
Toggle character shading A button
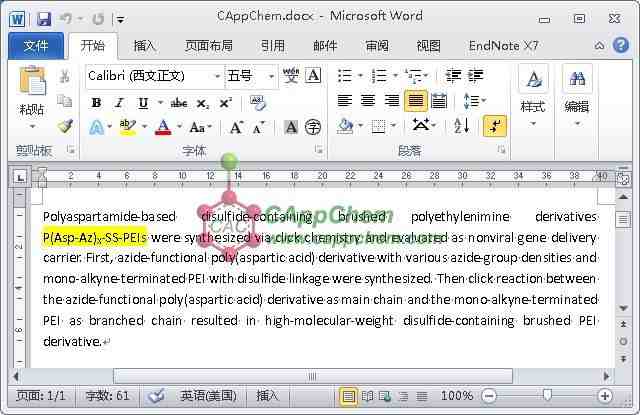(x=291, y=128)
